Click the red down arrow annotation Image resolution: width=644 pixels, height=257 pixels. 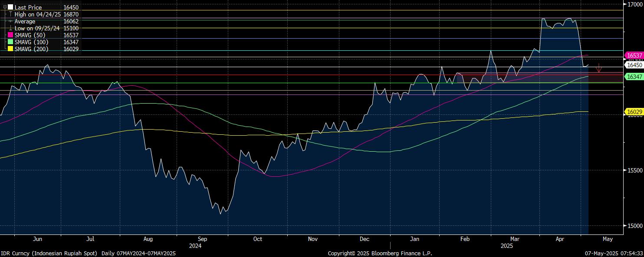599,68
